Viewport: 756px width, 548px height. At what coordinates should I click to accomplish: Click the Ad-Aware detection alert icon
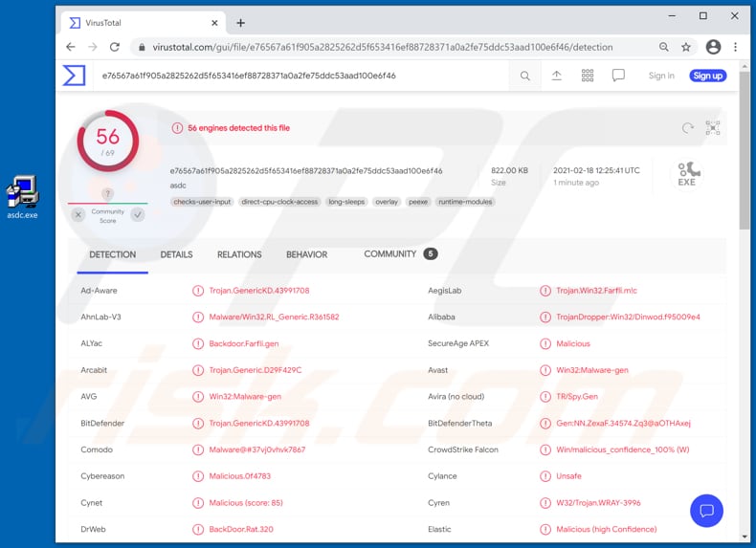(x=198, y=291)
